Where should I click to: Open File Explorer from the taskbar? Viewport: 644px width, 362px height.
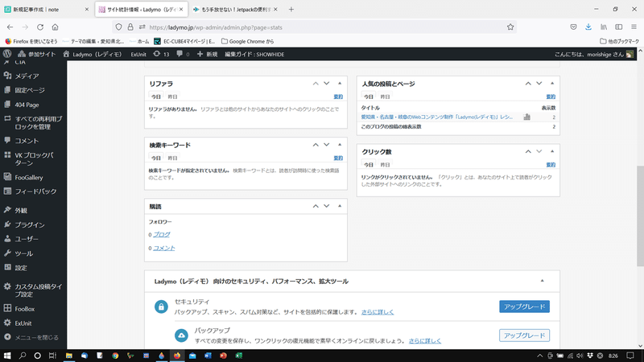pyautogui.click(x=69, y=356)
